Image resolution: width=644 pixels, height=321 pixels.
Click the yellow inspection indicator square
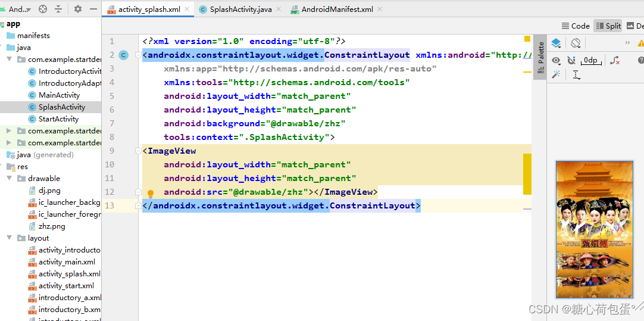tap(527, 39)
